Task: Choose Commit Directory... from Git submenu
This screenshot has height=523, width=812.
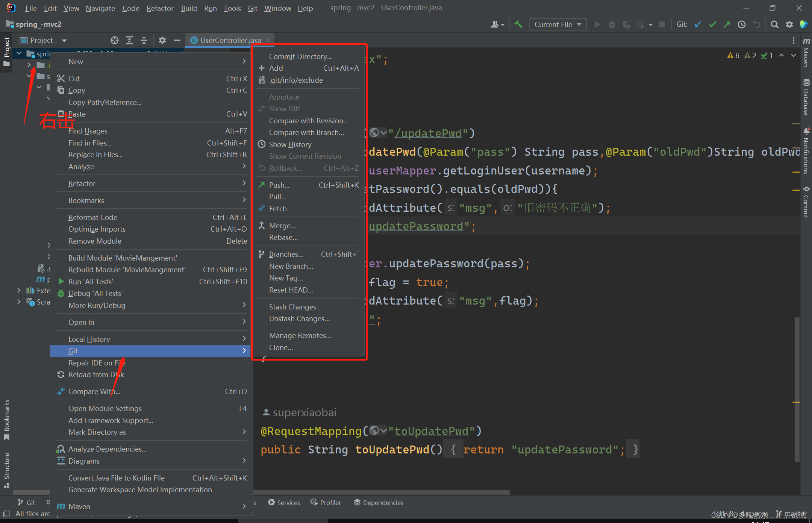Action: click(x=308, y=56)
